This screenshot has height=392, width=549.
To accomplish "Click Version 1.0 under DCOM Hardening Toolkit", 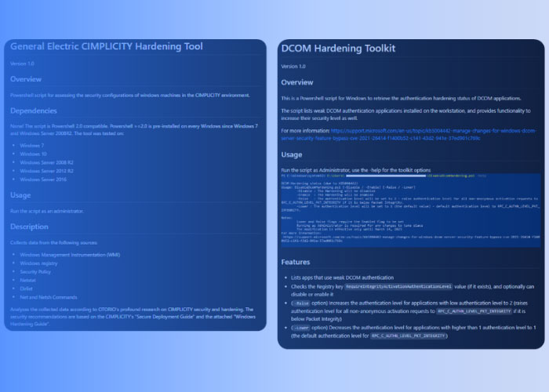I will pyautogui.click(x=293, y=66).
